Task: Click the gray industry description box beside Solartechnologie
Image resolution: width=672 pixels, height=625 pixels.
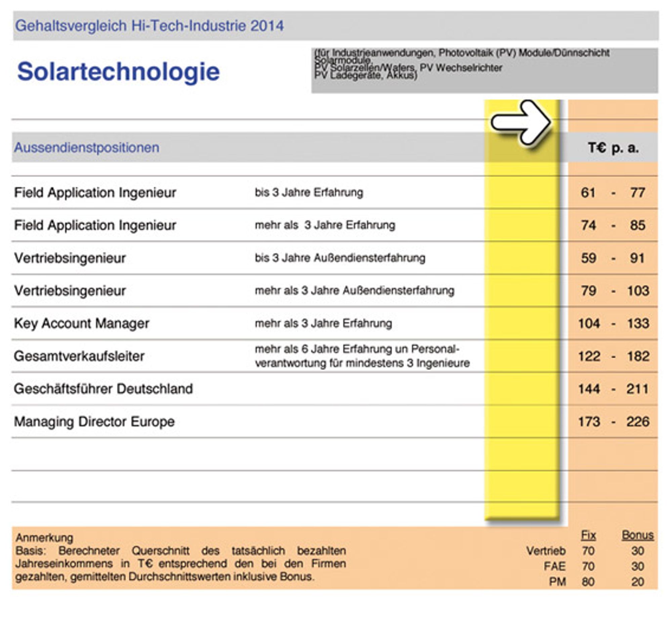Action: click(x=485, y=70)
